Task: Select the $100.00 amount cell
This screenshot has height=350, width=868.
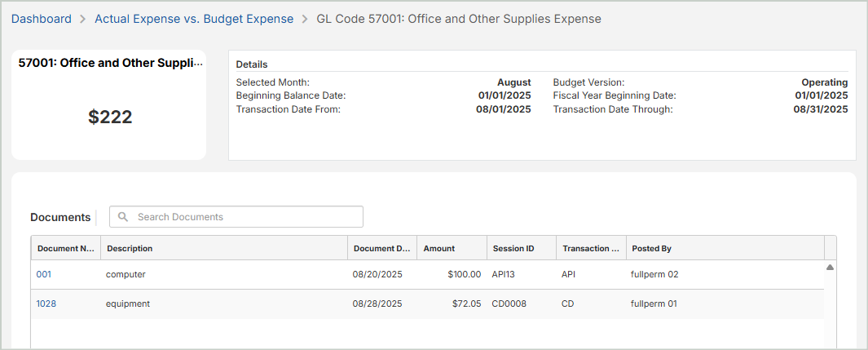Action: click(x=464, y=275)
